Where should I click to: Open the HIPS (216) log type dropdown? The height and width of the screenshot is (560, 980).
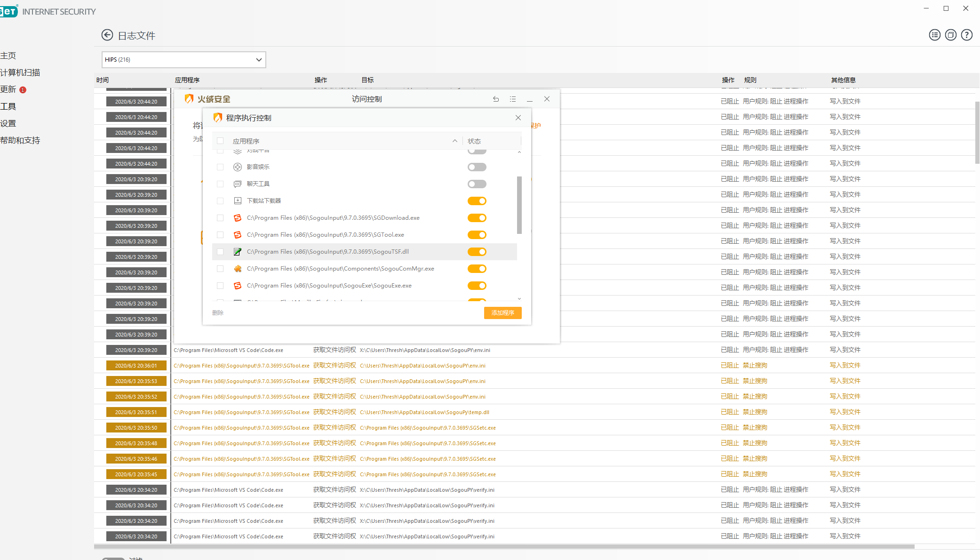[184, 60]
